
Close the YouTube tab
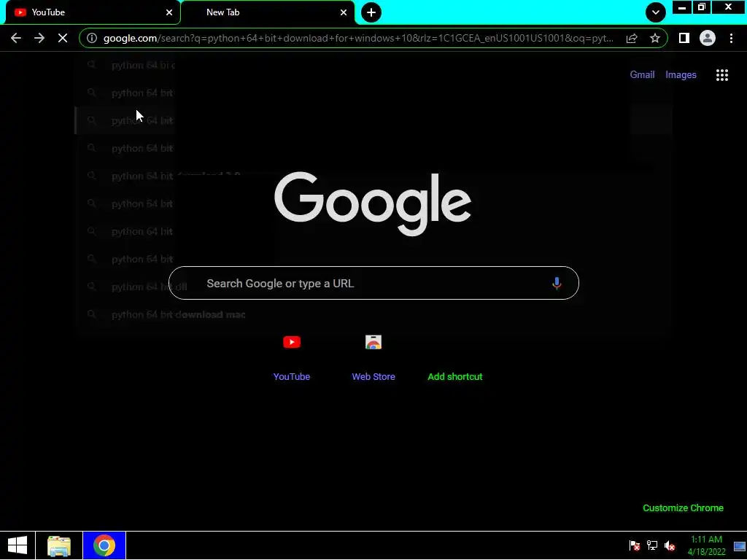pyautogui.click(x=169, y=12)
